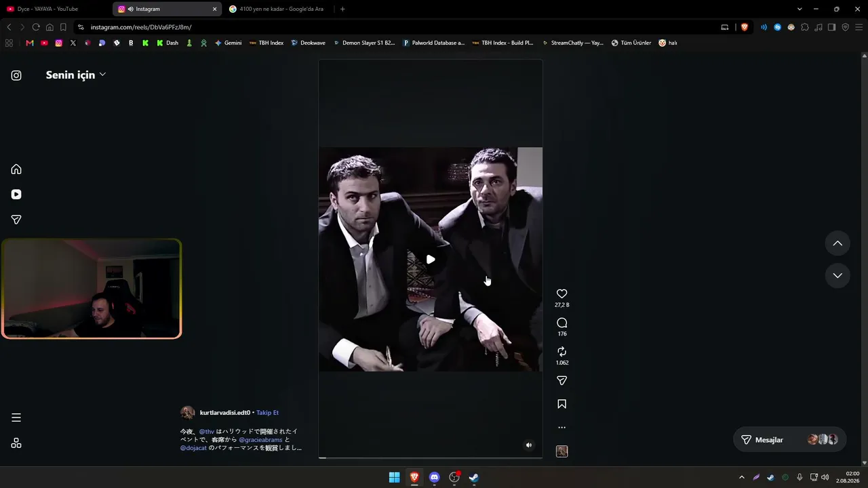
Task: Share the reel via the paper plane icon
Action: pyautogui.click(x=561, y=380)
